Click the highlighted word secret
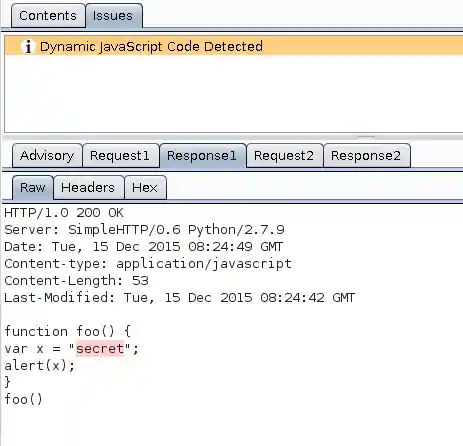 click(100, 348)
